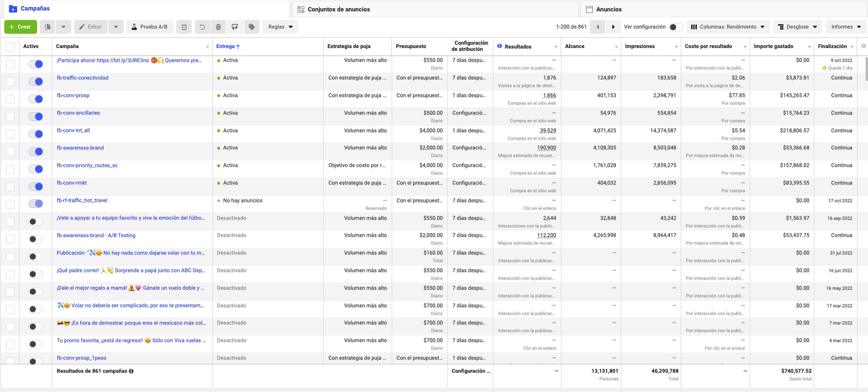Open the Reglas dropdown
The height and width of the screenshot is (392, 868).
pyautogui.click(x=280, y=27)
